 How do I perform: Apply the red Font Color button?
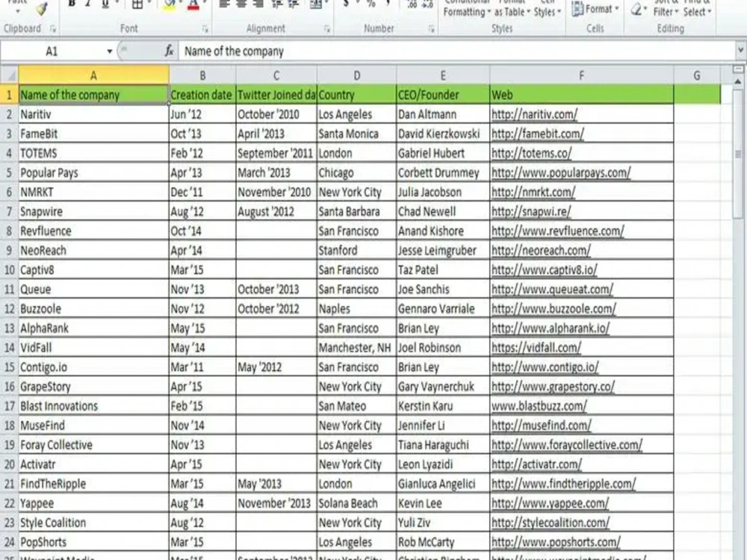[193, 5]
